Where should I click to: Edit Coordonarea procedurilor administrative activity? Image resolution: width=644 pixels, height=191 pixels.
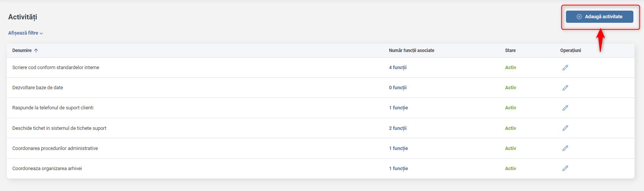coord(565,148)
